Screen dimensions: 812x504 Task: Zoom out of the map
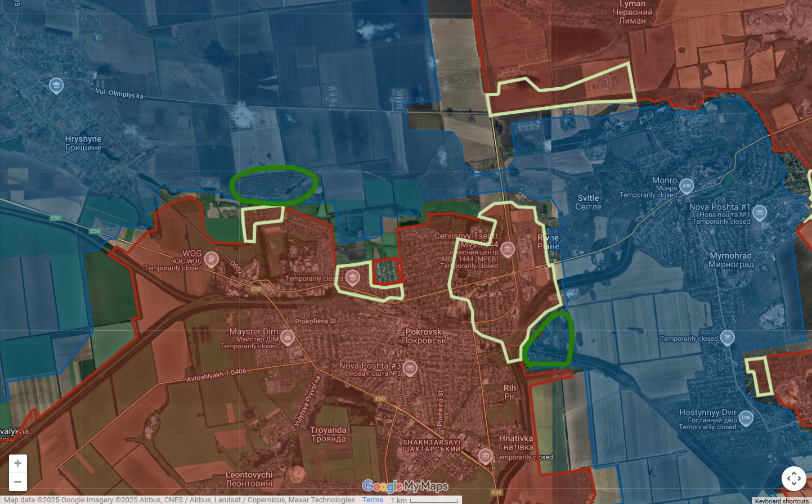pyautogui.click(x=17, y=481)
